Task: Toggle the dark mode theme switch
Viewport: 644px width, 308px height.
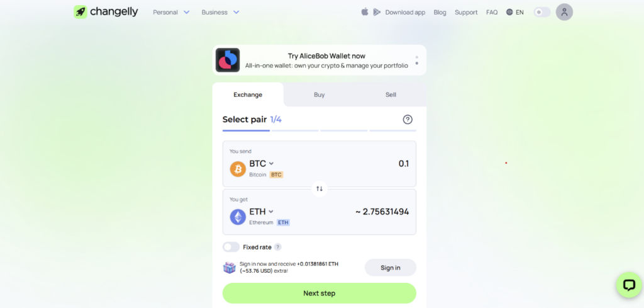Action: coord(542,13)
